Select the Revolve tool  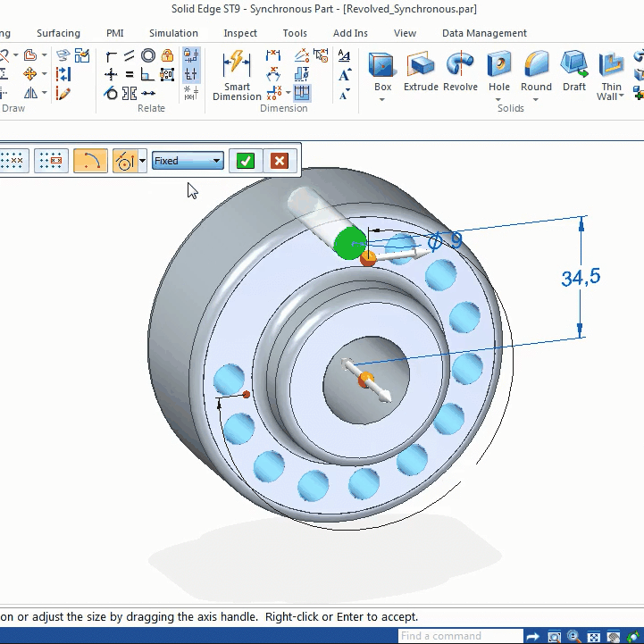(x=460, y=72)
